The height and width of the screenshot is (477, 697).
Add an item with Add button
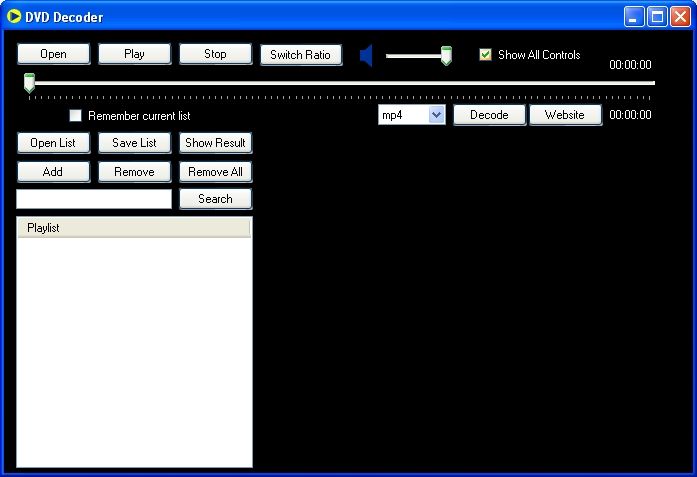click(53, 172)
